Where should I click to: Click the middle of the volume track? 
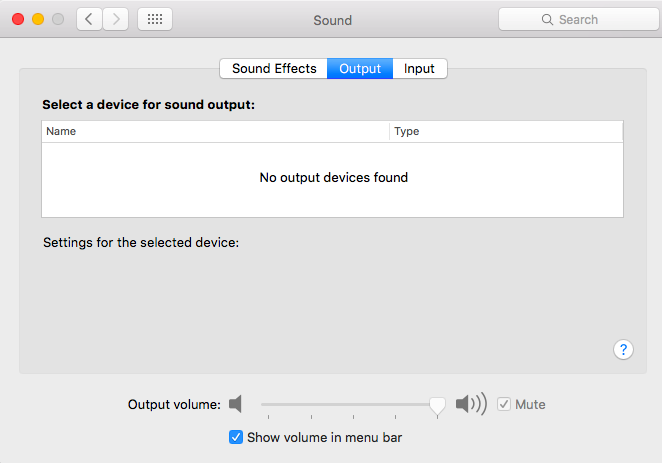pos(349,404)
